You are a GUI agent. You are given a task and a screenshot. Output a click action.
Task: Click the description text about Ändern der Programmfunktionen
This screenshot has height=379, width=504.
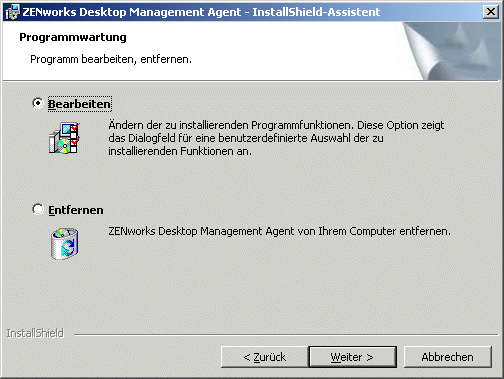click(x=276, y=138)
